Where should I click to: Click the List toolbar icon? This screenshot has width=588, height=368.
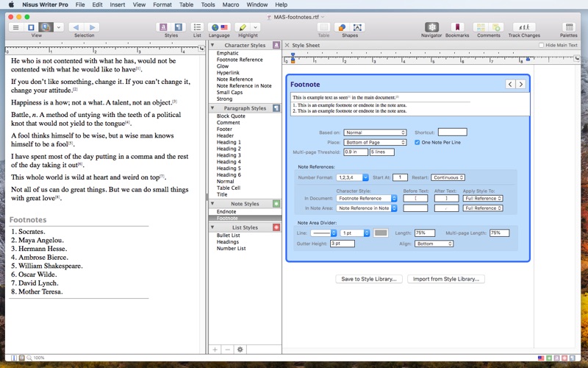[197, 28]
